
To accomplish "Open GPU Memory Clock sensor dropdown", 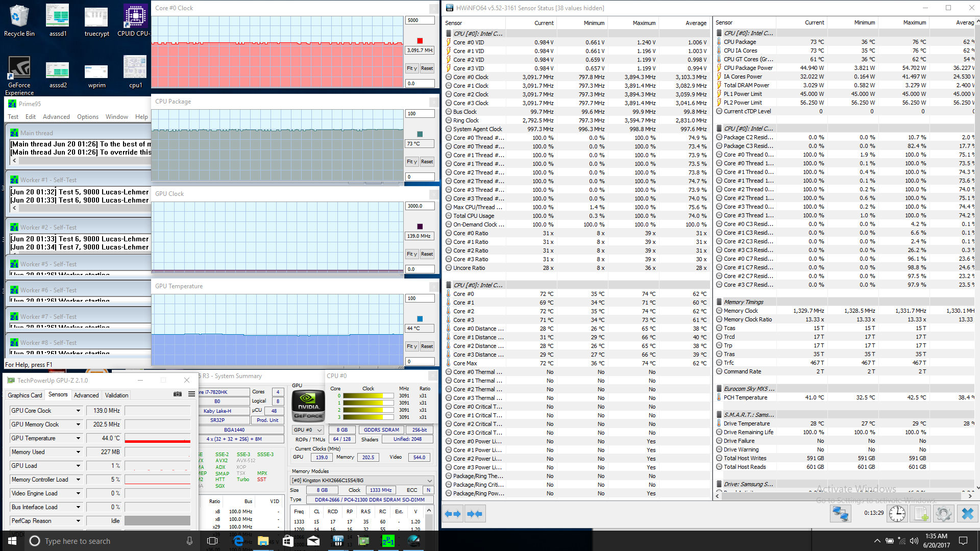I will click(x=78, y=424).
